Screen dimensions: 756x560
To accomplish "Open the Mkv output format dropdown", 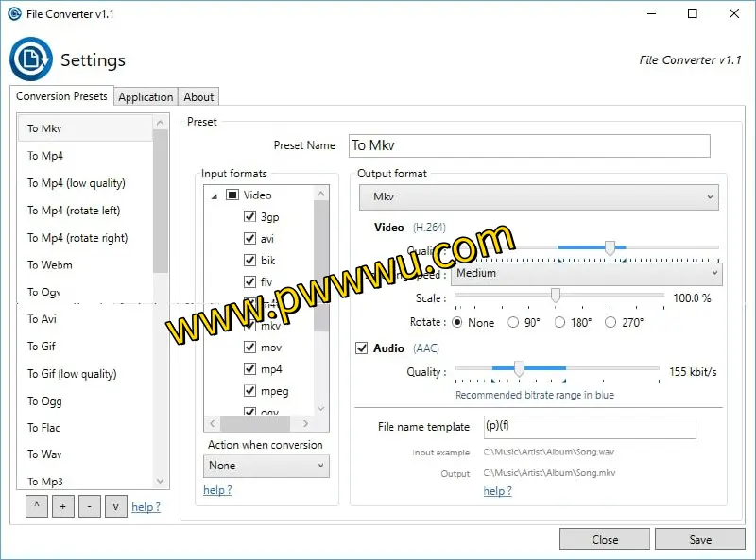I will click(x=539, y=197).
